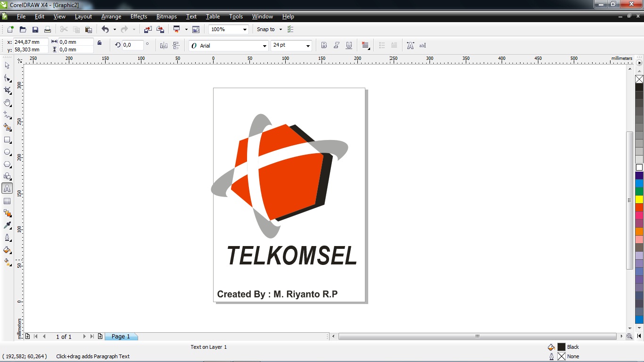Viewport: 644px width, 362px height.
Task: Click the x position field
Action: click(x=31, y=42)
